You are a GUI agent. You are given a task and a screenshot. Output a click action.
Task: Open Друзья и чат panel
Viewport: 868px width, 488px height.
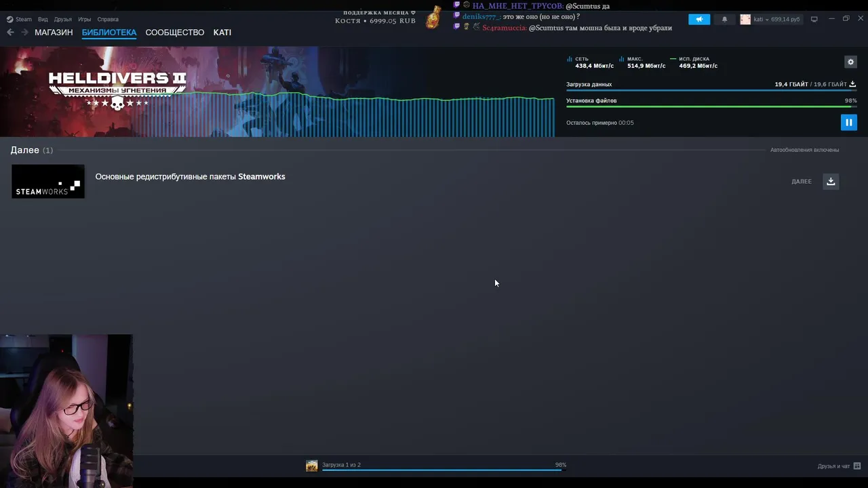click(x=833, y=466)
